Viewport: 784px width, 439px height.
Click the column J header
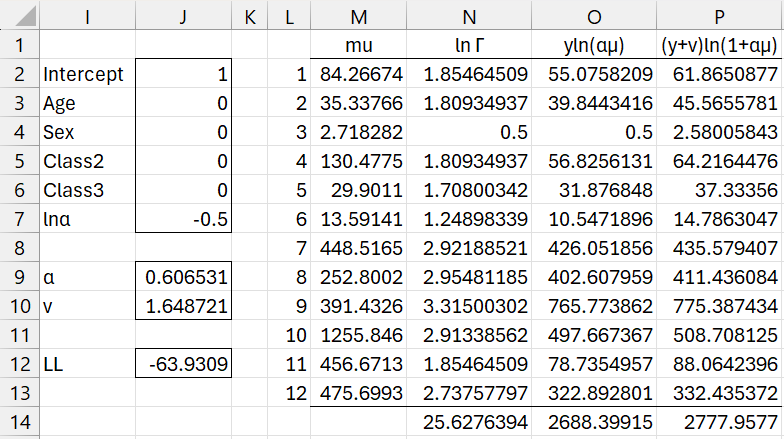click(x=186, y=16)
